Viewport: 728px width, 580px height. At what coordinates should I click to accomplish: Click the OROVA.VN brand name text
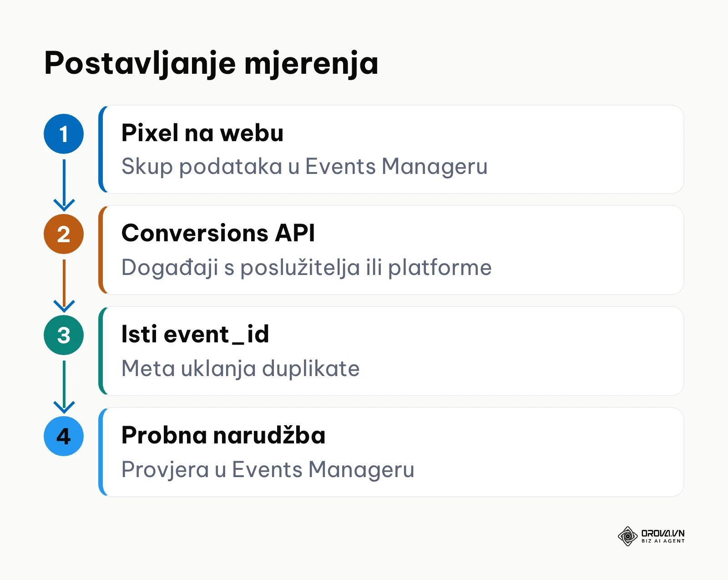pyautogui.click(x=663, y=533)
